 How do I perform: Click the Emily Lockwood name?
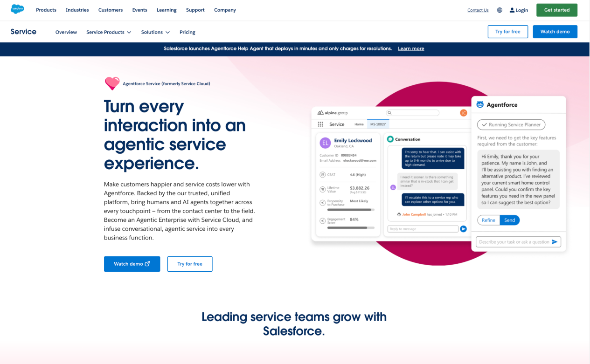coord(353,140)
